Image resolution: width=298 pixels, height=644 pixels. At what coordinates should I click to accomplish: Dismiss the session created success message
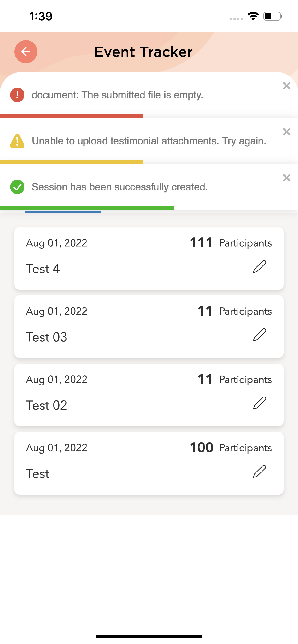(286, 178)
